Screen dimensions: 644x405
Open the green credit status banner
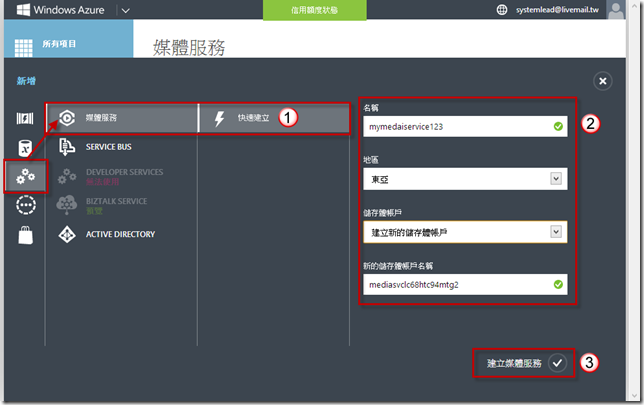tap(315, 10)
